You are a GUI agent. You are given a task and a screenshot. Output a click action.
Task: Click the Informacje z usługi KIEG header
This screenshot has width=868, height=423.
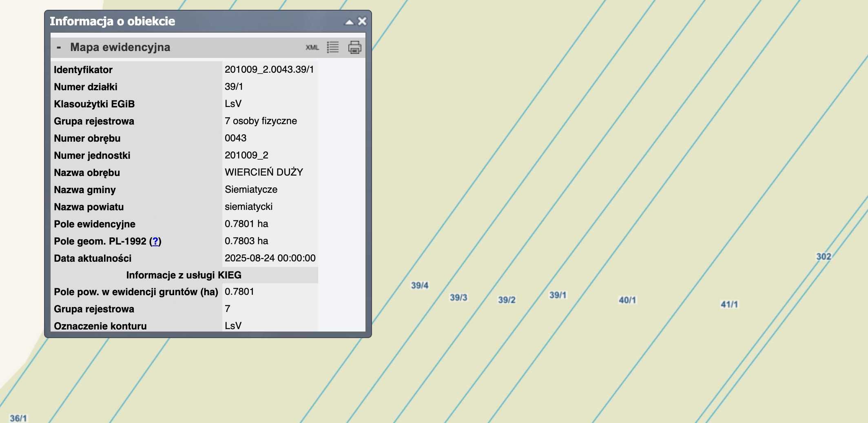184,275
